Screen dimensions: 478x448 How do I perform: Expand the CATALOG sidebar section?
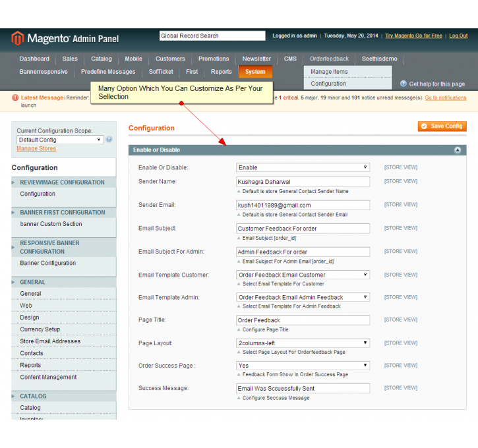tap(64, 396)
